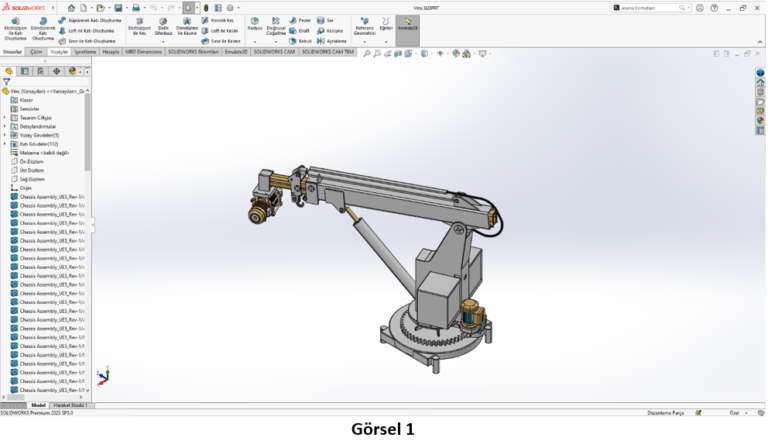Screen dimensions: 768x441
Task: Select Ön Düzlem in feature tree
Action: coord(30,161)
